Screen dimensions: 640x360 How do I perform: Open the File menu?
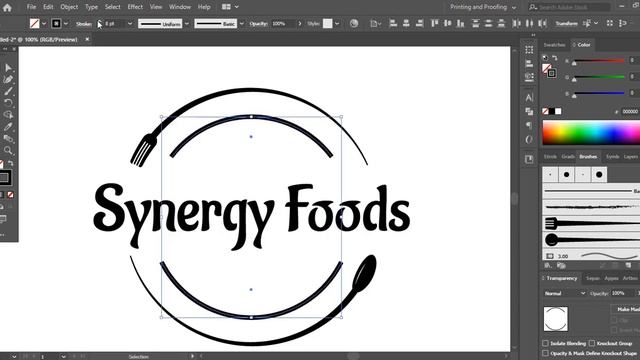pos(31,7)
